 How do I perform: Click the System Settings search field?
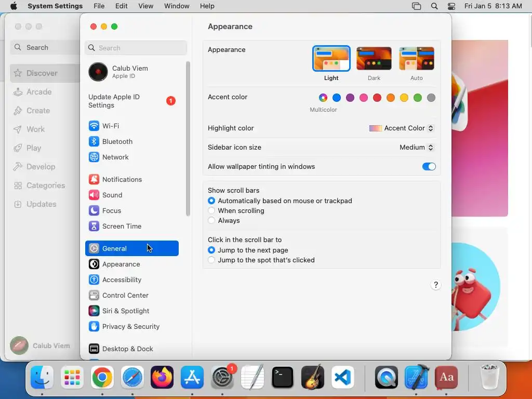[136, 48]
